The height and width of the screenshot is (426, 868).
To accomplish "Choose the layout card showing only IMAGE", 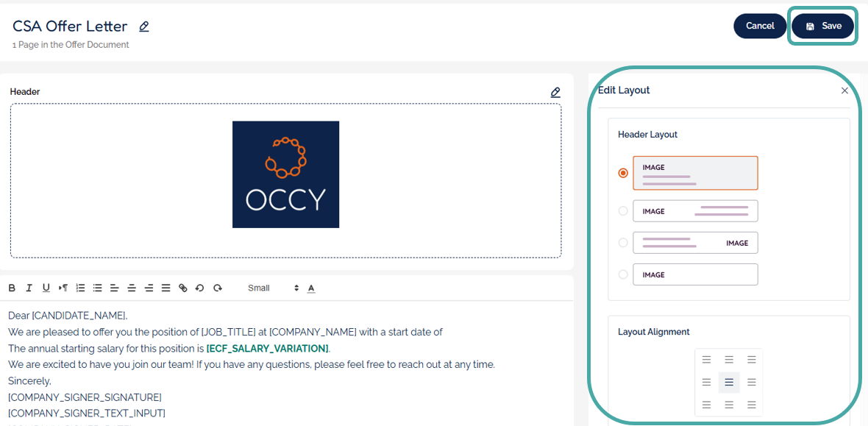I will (695, 274).
